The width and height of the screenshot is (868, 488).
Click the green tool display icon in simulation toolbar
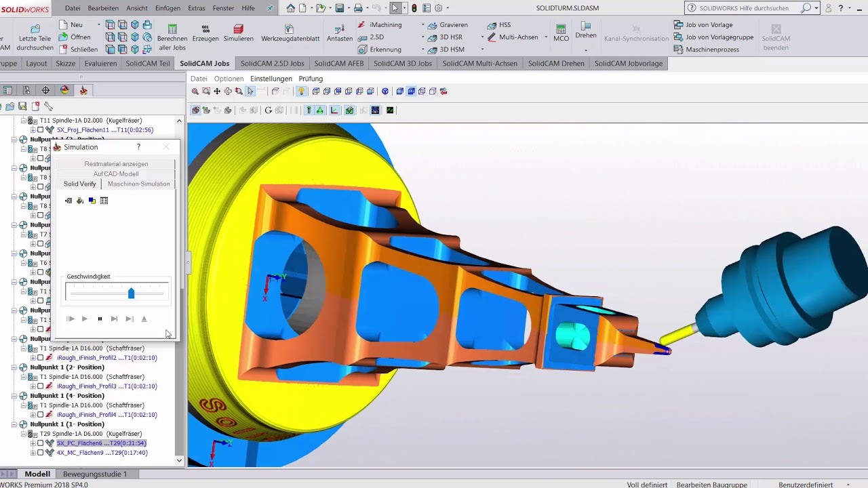[x=309, y=110]
